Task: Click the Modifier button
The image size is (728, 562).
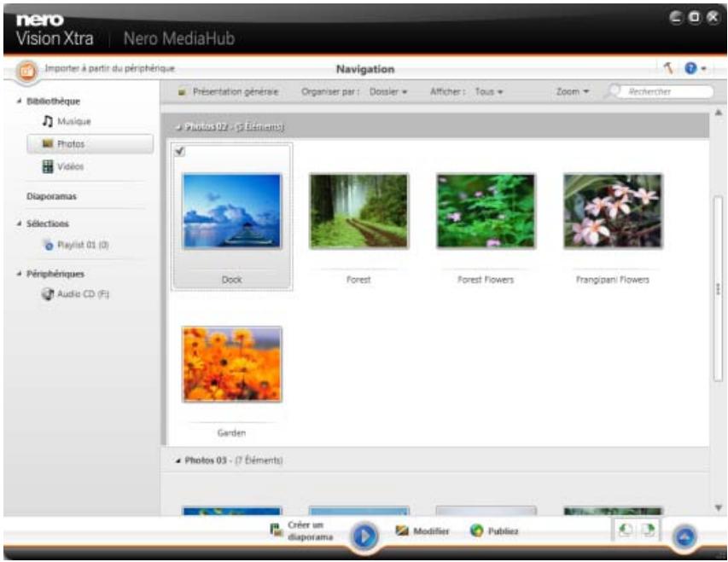Action: click(422, 531)
